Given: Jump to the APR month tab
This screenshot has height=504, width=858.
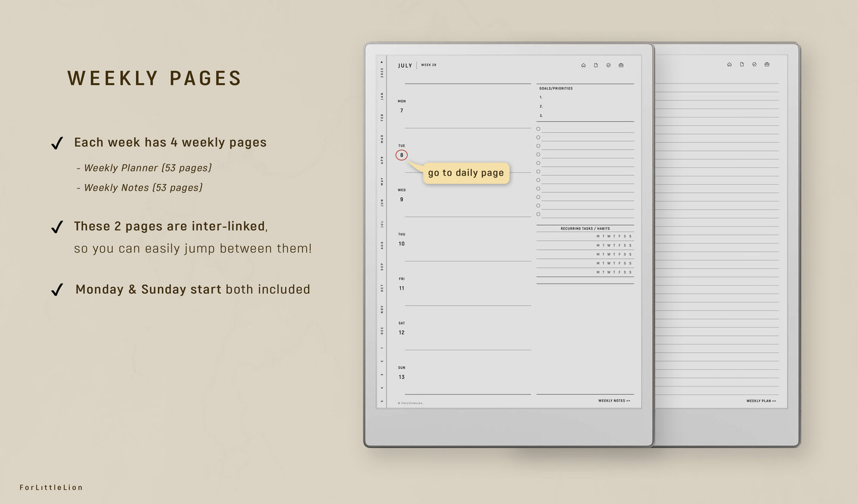Looking at the screenshot, I should pos(382,160).
